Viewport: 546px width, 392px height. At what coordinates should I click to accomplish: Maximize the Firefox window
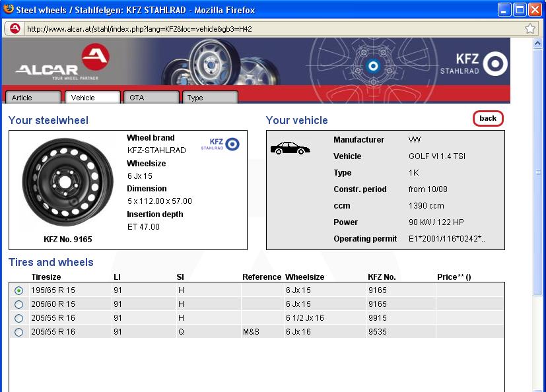(520, 10)
